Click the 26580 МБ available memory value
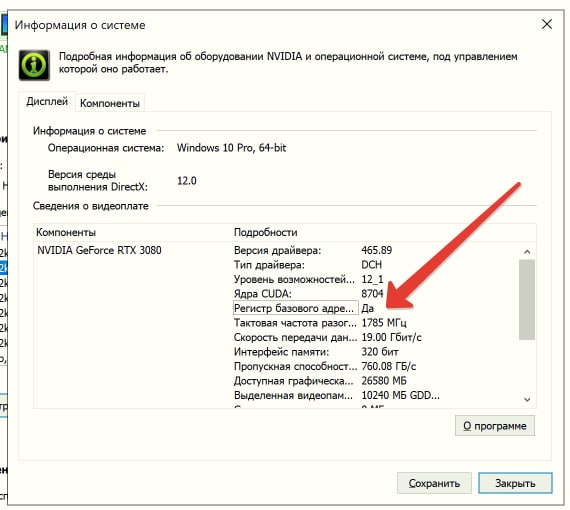Image resolution: width=570 pixels, height=510 pixels. pyautogui.click(x=384, y=381)
